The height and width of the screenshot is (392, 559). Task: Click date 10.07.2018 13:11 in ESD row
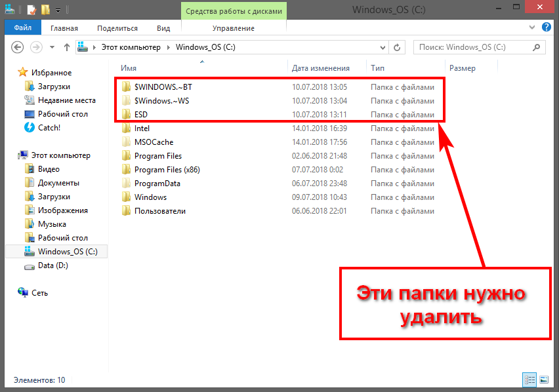tap(319, 115)
